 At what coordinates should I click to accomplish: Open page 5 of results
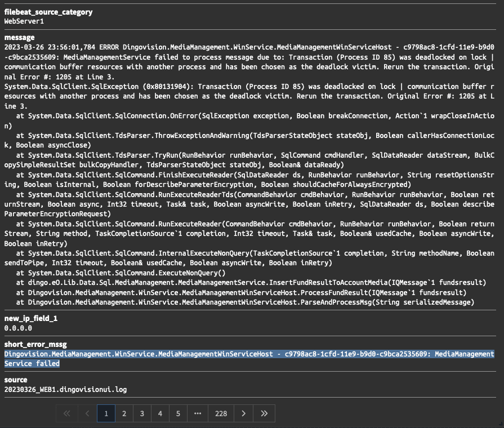tap(178, 413)
